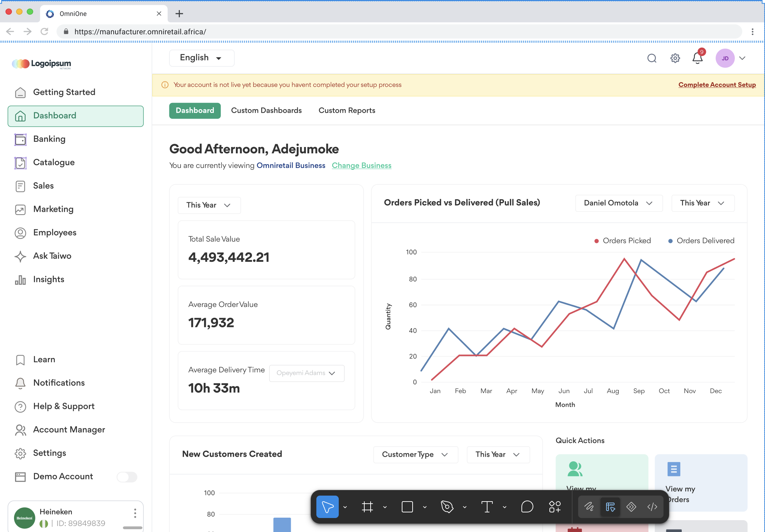Open the notification bell with red badge
Image resolution: width=765 pixels, height=532 pixels.
tap(698, 57)
